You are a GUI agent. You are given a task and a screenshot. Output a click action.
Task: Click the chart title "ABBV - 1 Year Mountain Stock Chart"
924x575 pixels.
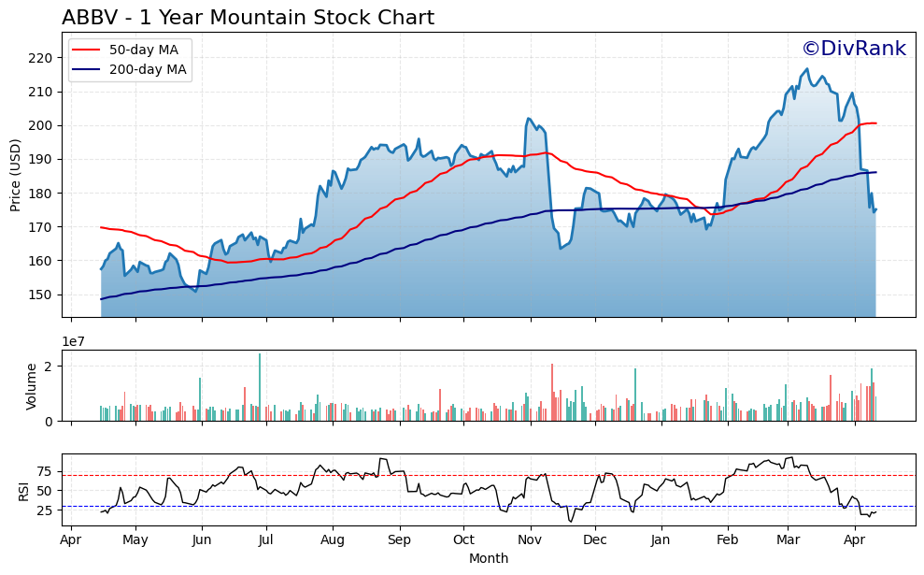249,18
